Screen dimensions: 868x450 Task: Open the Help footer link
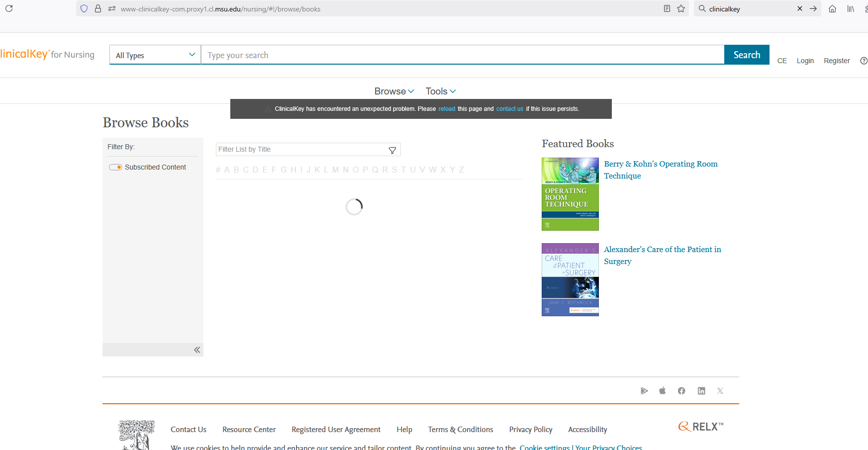tap(404, 429)
